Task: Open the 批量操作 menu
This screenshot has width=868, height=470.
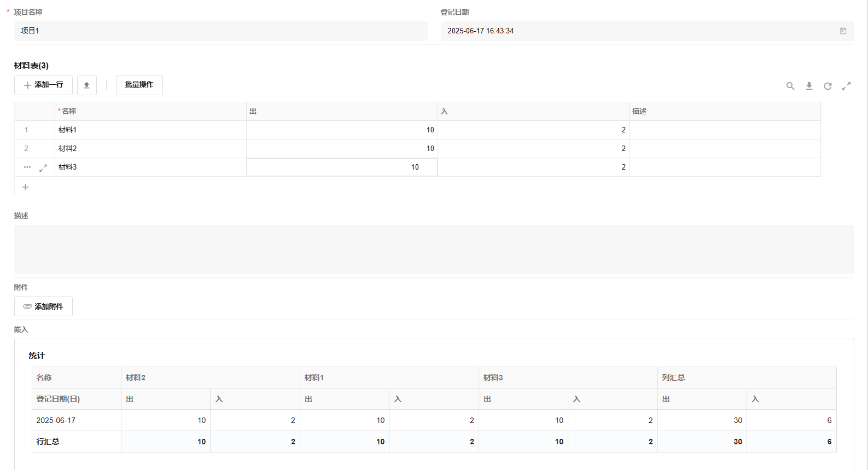Action: coord(139,85)
